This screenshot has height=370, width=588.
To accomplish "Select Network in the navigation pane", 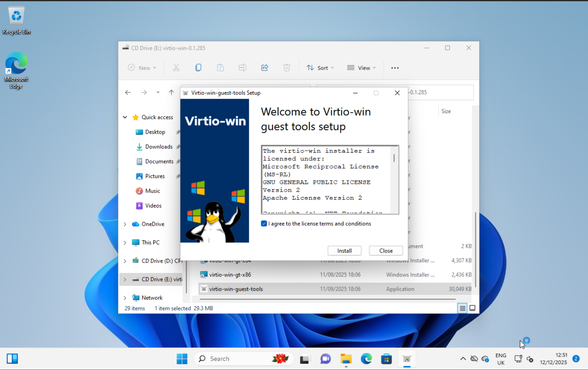I will pyautogui.click(x=152, y=298).
